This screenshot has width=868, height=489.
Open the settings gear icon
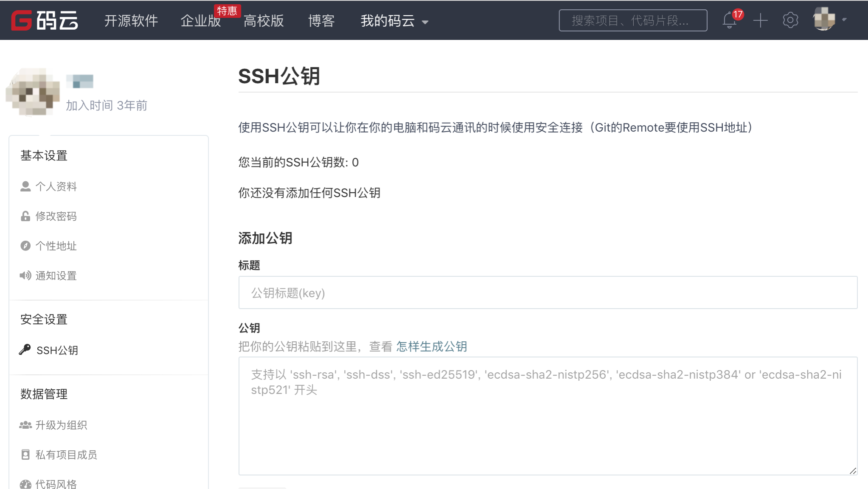[x=790, y=20]
